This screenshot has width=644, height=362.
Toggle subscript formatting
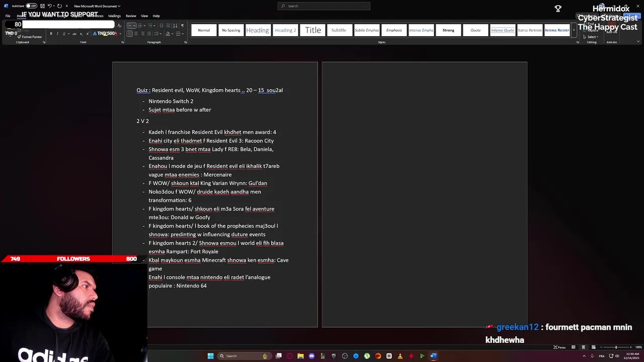(x=81, y=34)
